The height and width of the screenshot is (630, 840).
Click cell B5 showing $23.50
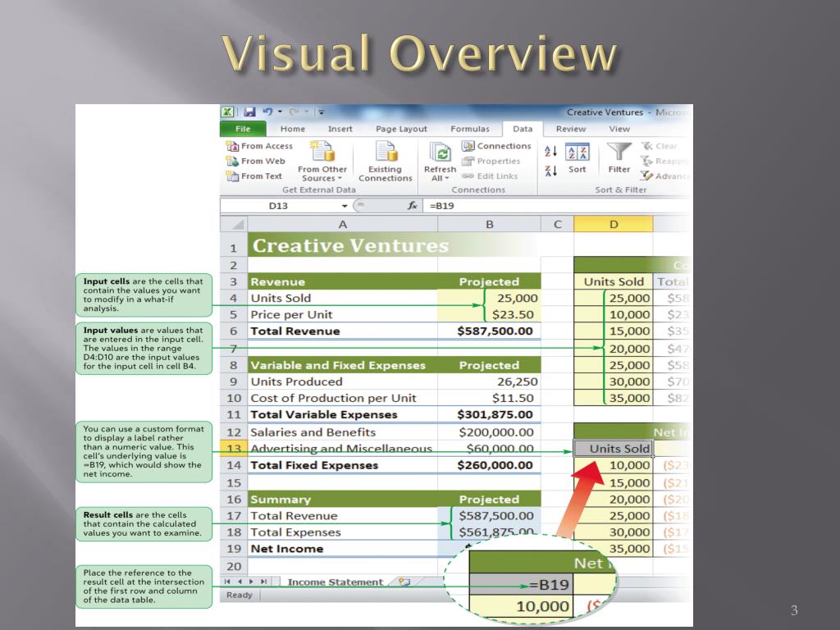coord(489,314)
